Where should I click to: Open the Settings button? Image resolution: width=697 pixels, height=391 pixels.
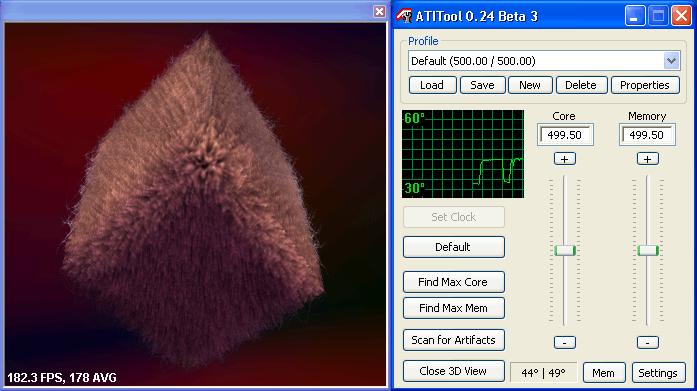point(658,373)
